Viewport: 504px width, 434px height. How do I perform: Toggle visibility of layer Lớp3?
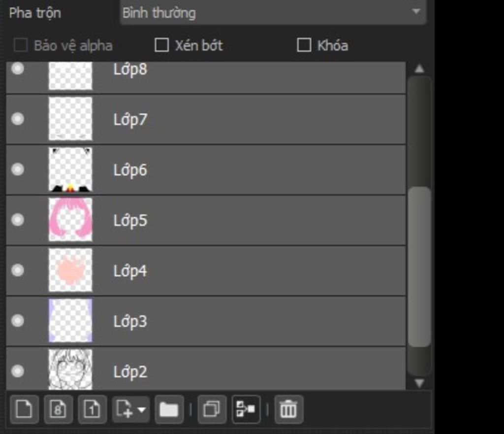(18, 320)
